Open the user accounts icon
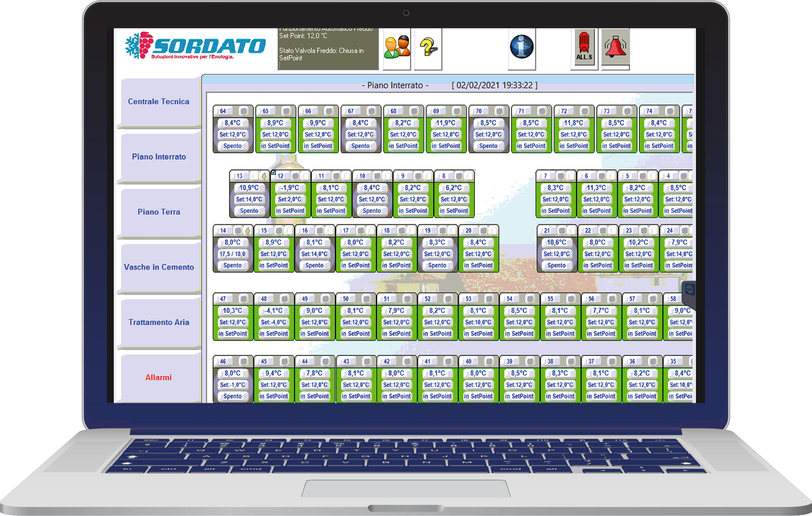The image size is (812, 516). 397,47
